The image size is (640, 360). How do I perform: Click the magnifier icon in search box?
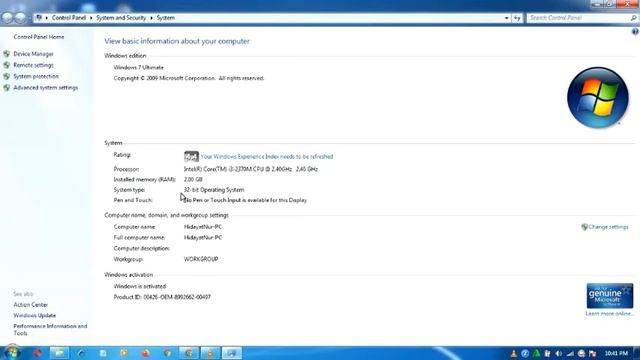[633, 18]
